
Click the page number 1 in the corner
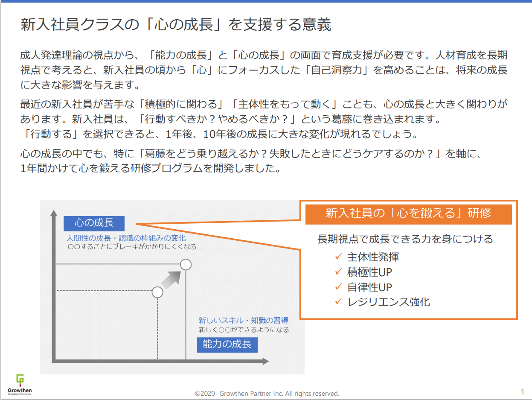(523, 392)
